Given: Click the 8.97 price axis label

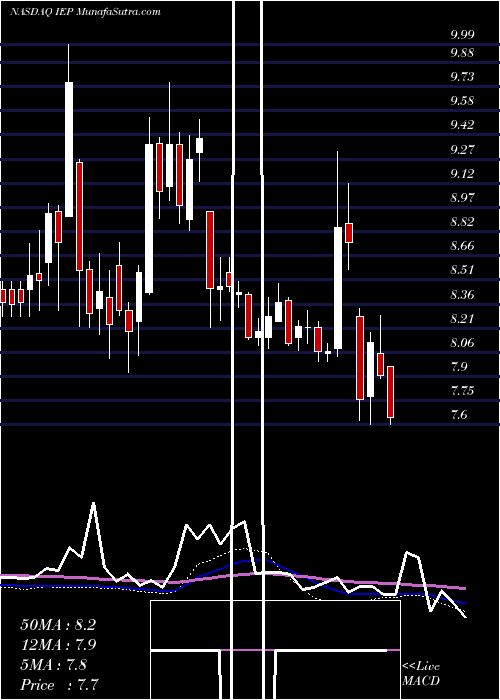Looking at the screenshot, I should [462, 197].
